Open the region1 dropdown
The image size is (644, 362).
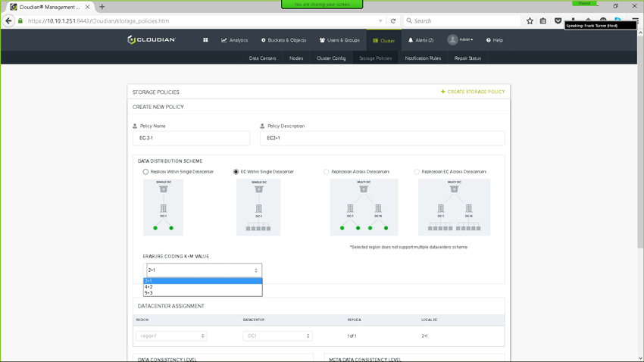[x=171, y=335]
